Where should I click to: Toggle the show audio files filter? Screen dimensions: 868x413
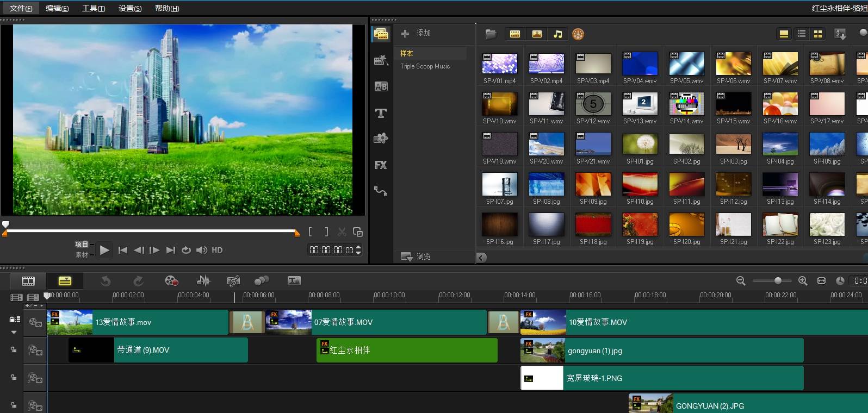coord(558,34)
